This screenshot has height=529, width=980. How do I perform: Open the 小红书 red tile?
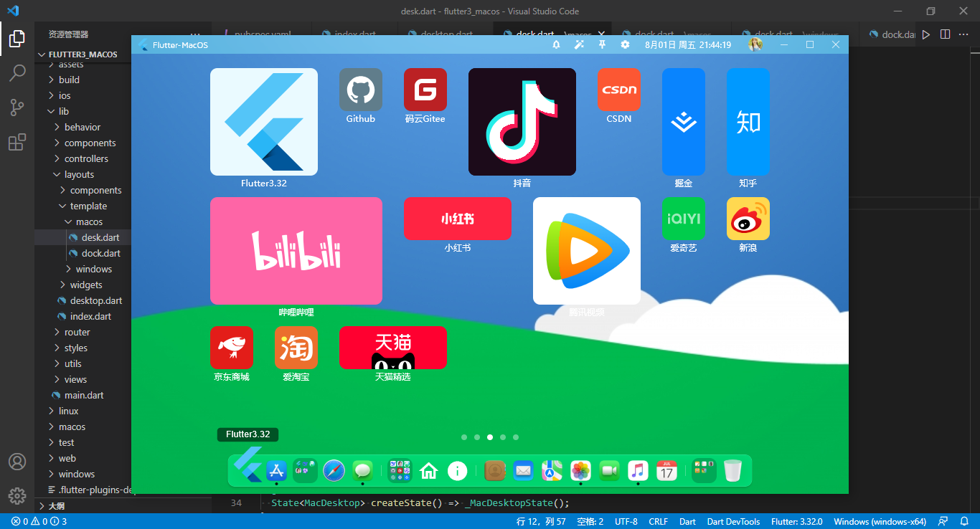pyautogui.click(x=458, y=219)
